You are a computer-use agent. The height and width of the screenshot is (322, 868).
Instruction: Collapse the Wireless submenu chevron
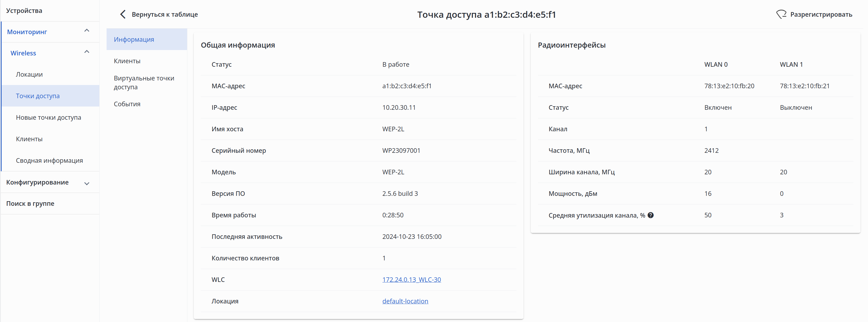point(87,52)
